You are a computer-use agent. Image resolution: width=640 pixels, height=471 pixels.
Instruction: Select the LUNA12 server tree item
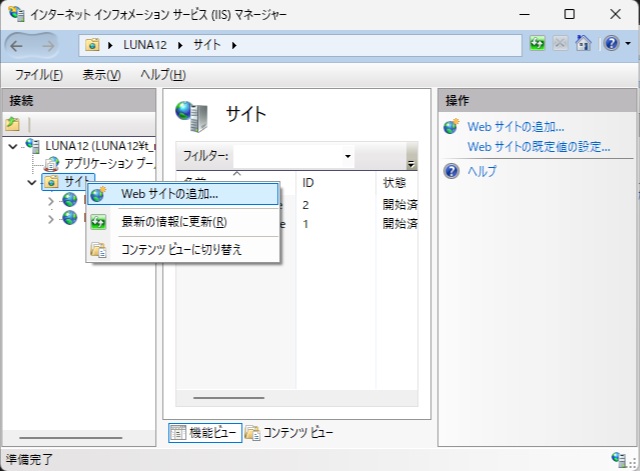[x=100, y=146]
